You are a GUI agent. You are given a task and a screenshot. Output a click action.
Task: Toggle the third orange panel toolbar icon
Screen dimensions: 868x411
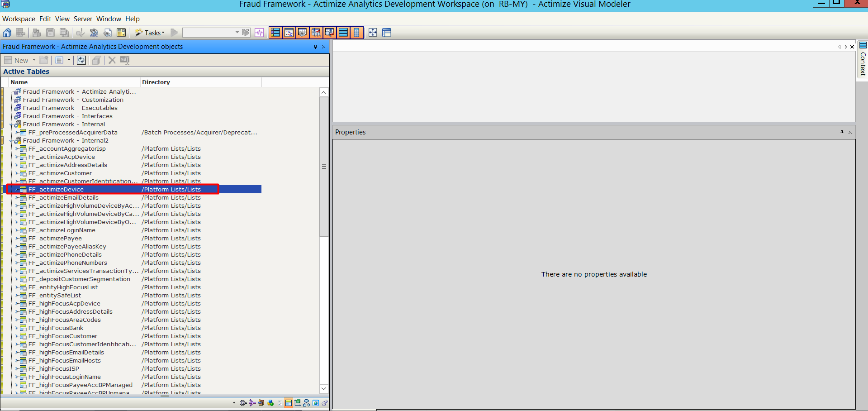(x=303, y=33)
